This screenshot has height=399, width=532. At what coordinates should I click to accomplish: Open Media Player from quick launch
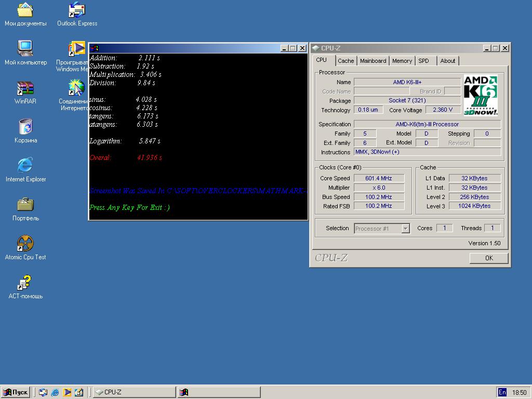(x=67, y=392)
